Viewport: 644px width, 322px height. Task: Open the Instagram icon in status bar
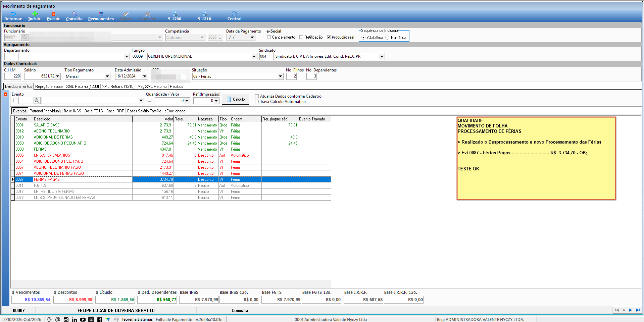[x=66, y=320]
